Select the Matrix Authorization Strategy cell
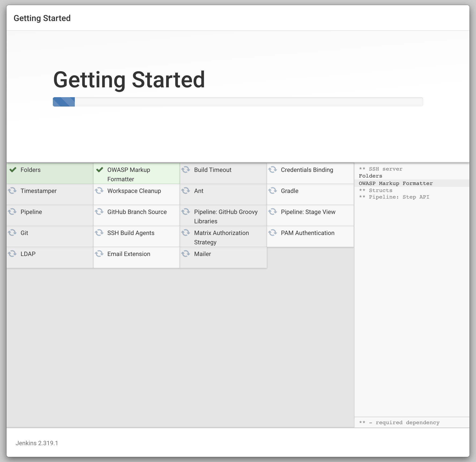The width and height of the screenshot is (476, 462). tap(221, 237)
